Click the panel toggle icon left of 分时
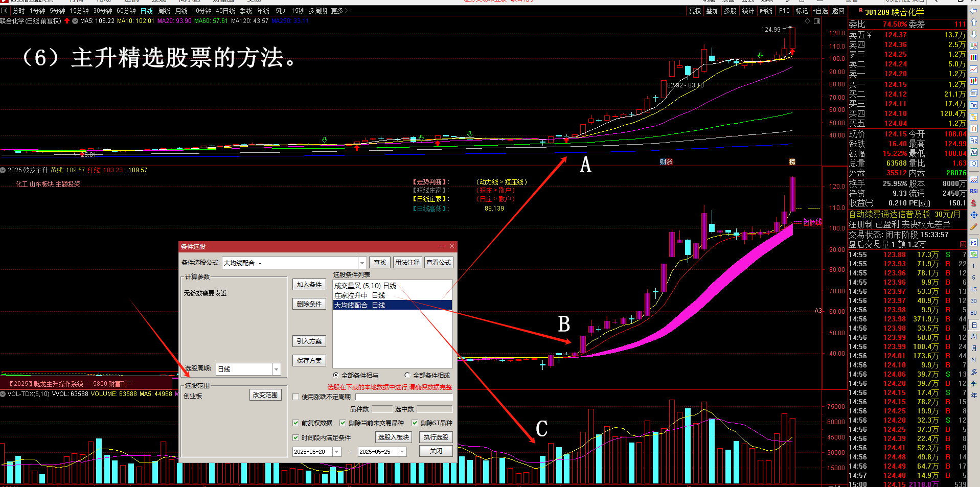Viewport: 980px width, 487px height. coord(5,10)
